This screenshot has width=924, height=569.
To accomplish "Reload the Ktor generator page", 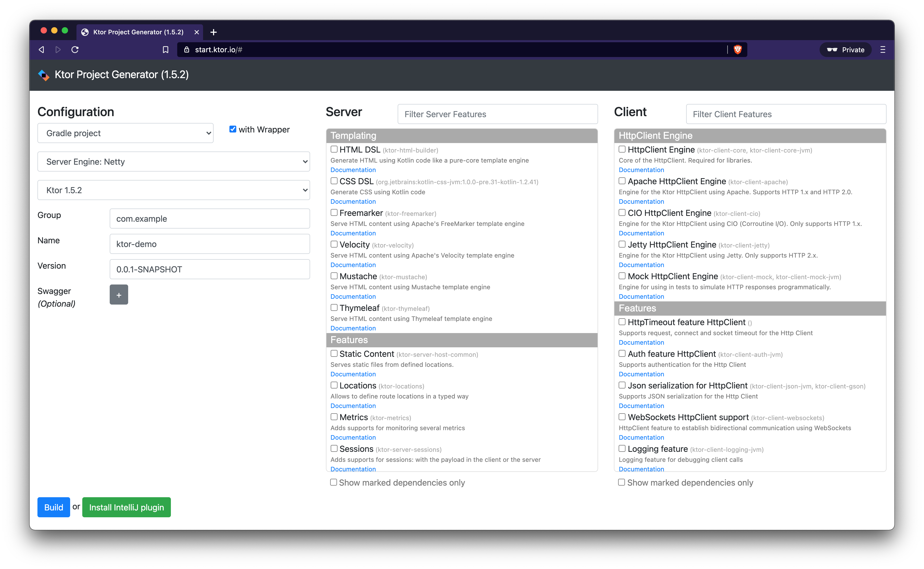I will tap(75, 50).
